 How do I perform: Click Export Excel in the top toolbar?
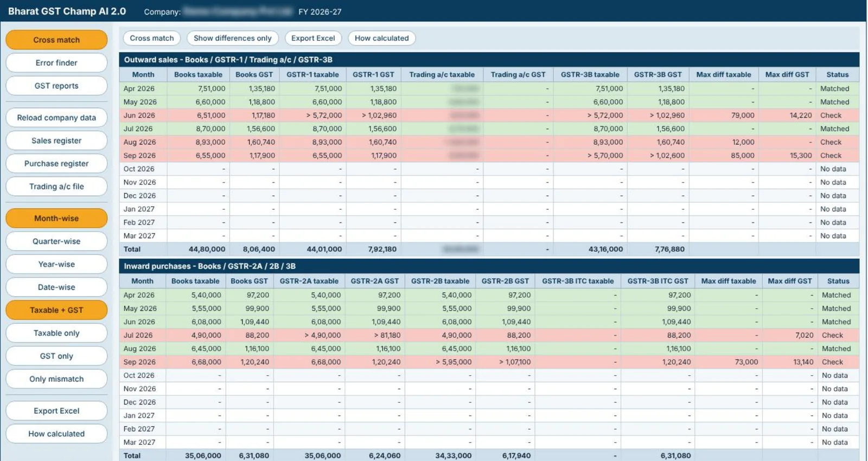(x=313, y=38)
